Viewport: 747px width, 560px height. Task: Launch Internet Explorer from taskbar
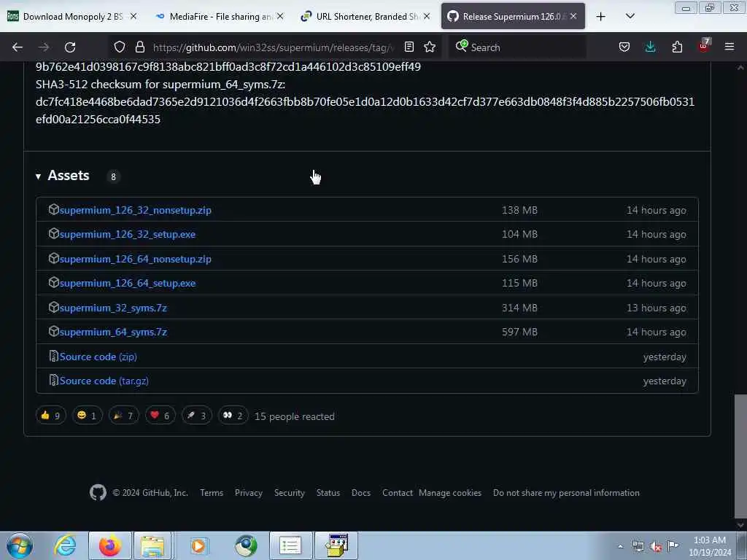(65, 545)
